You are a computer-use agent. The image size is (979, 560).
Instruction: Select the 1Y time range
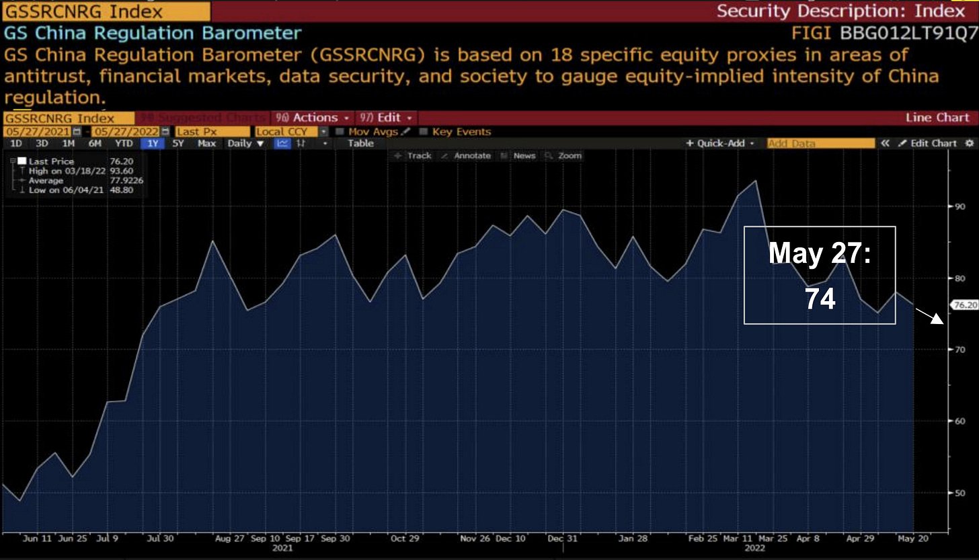(x=152, y=143)
